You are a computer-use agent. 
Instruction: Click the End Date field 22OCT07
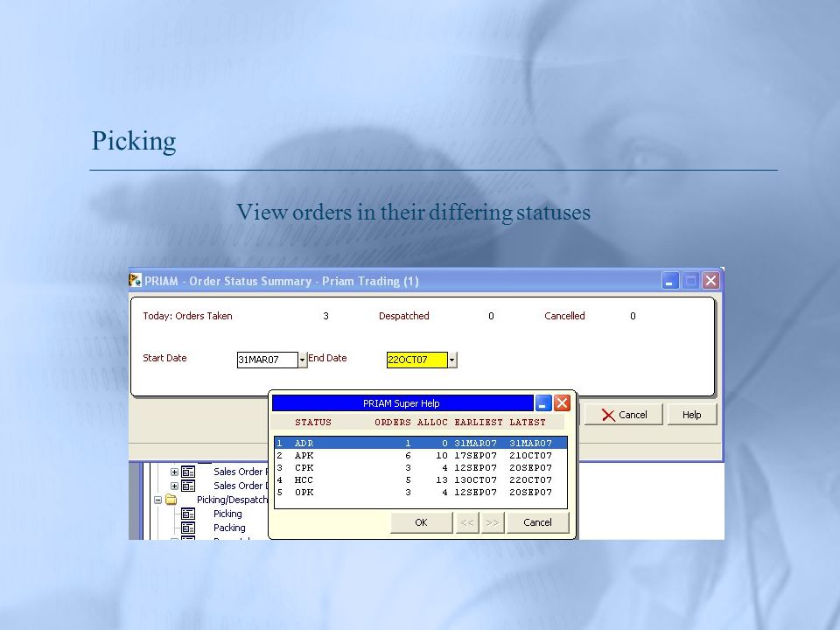click(416, 360)
